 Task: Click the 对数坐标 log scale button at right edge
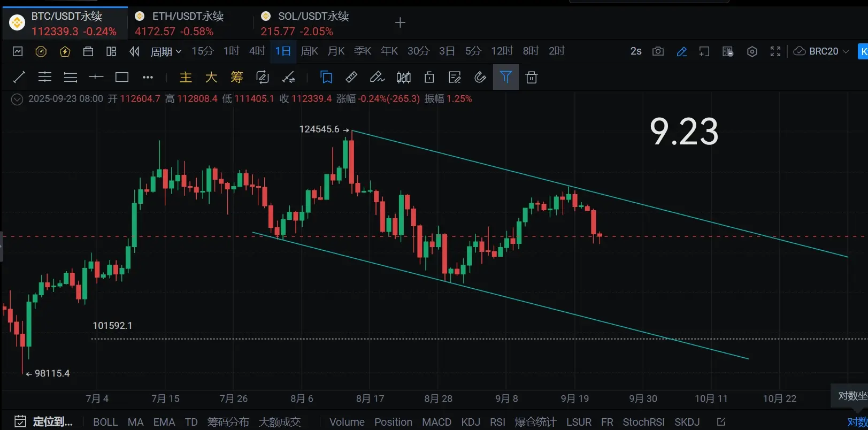click(x=857, y=423)
